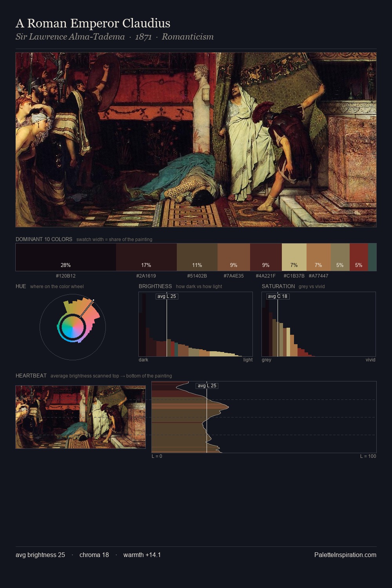The width and height of the screenshot is (392, 588).
Task: Click the avg C 18 label in Saturation
Action: (278, 296)
